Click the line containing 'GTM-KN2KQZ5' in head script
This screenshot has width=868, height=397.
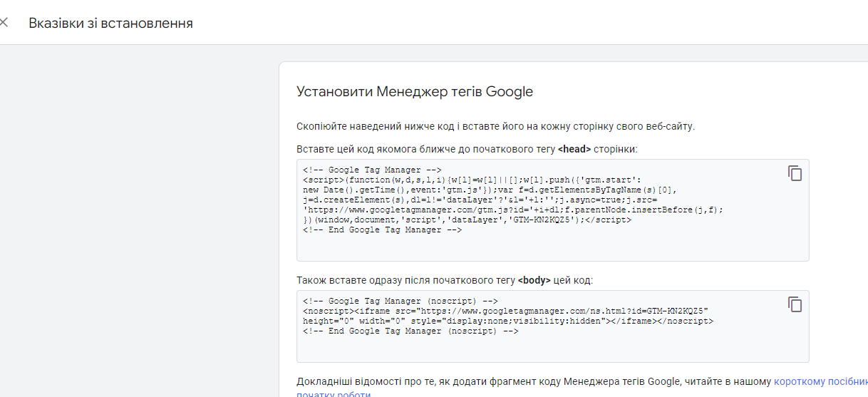467,220
